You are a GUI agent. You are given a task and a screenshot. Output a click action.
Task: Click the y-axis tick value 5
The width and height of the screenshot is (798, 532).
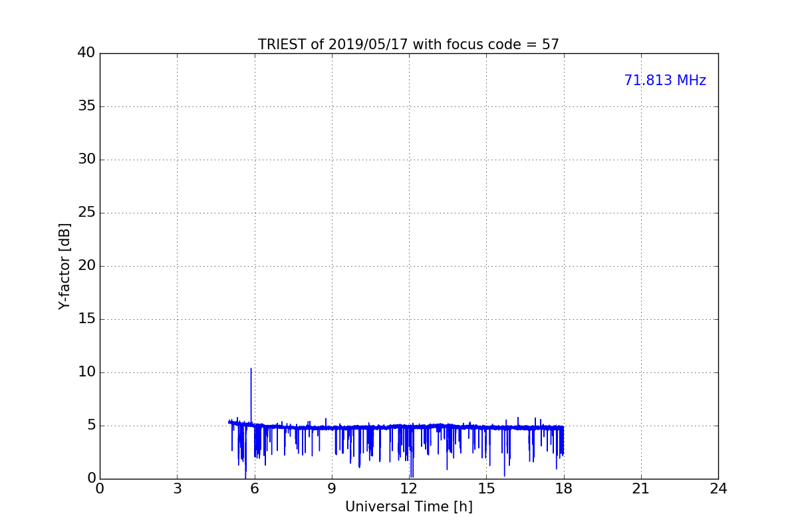click(91, 426)
